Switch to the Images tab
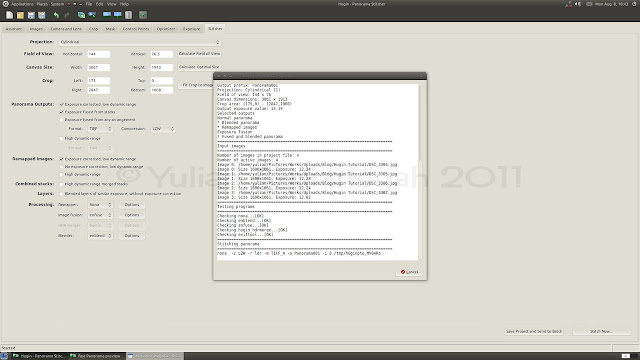This screenshot has height=360, width=640. pos(36,29)
